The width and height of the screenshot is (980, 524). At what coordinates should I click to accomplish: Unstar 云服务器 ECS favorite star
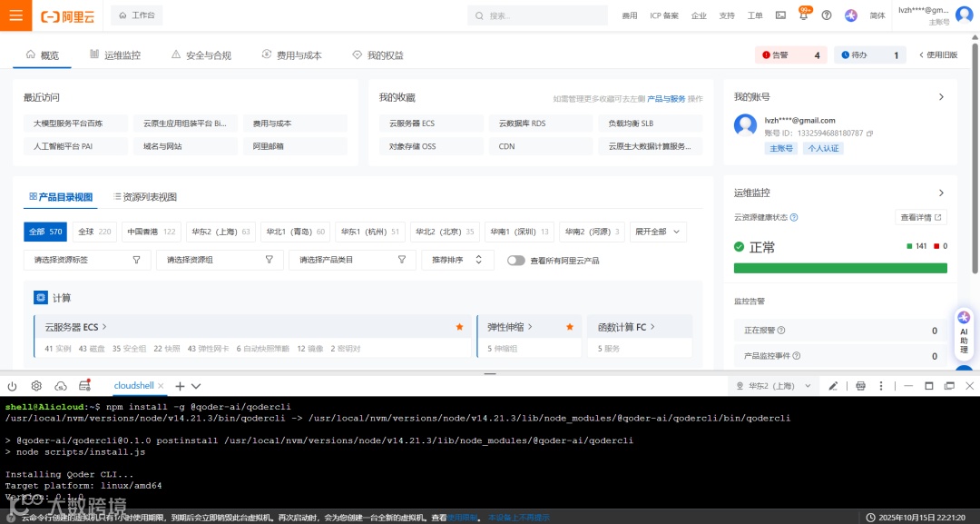point(459,327)
